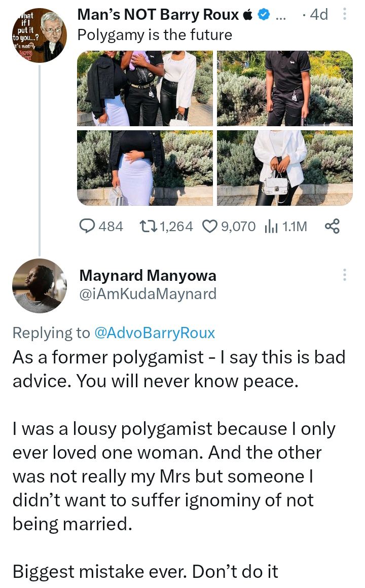Tap the share icon on the tweet

pyautogui.click(x=332, y=226)
